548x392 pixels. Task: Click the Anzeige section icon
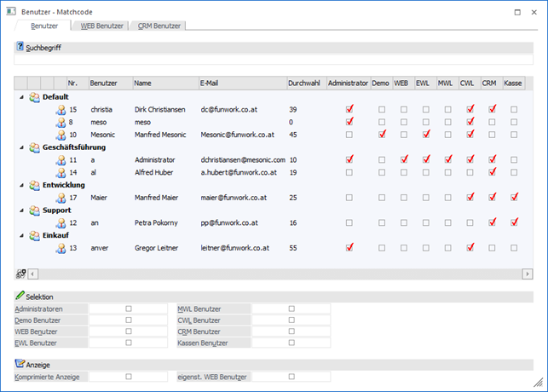tap(20, 364)
